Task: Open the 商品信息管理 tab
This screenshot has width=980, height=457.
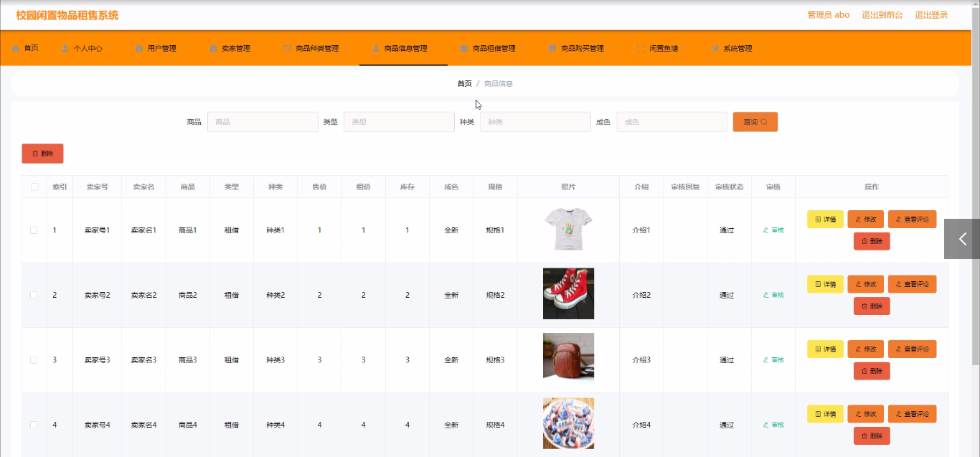Action: pyautogui.click(x=405, y=49)
